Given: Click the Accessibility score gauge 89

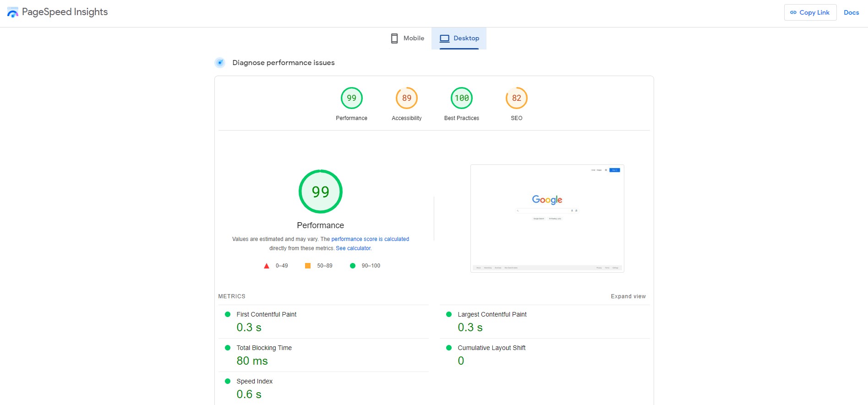Looking at the screenshot, I should pos(406,98).
